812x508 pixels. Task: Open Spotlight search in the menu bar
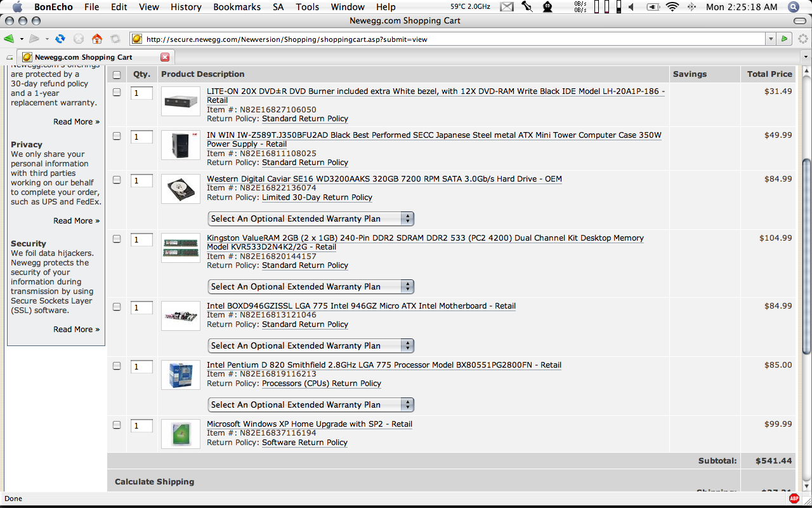click(x=794, y=7)
